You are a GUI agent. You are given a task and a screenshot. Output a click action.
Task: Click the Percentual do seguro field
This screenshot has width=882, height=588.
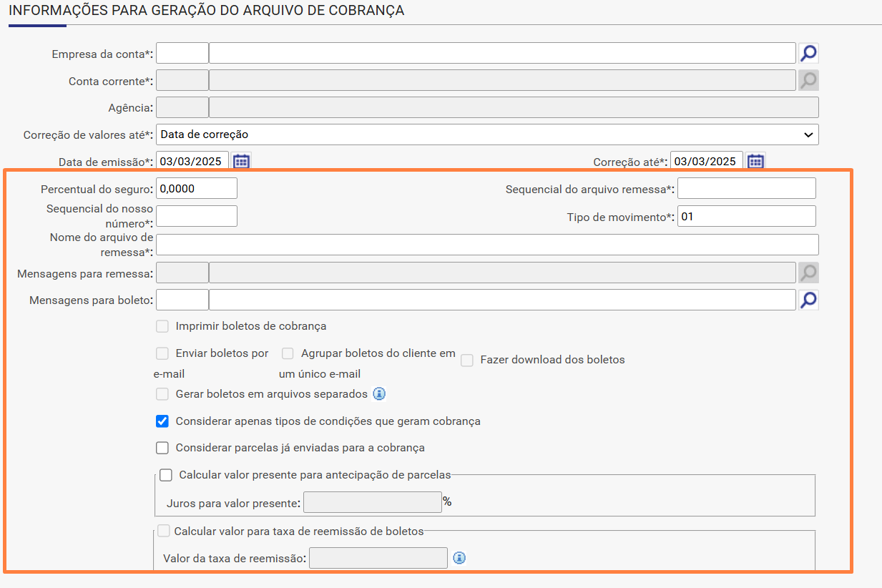coord(197,188)
